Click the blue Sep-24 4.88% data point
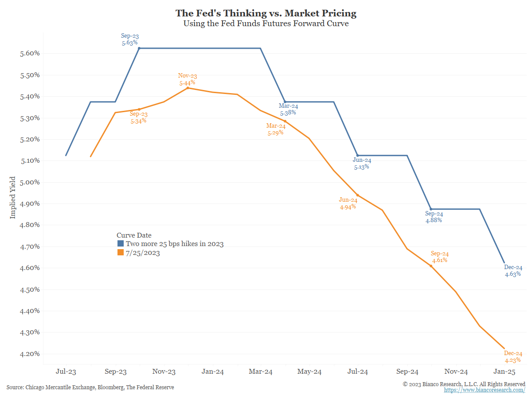The width and height of the screenshot is (532, 399). [x=431, y=209]
